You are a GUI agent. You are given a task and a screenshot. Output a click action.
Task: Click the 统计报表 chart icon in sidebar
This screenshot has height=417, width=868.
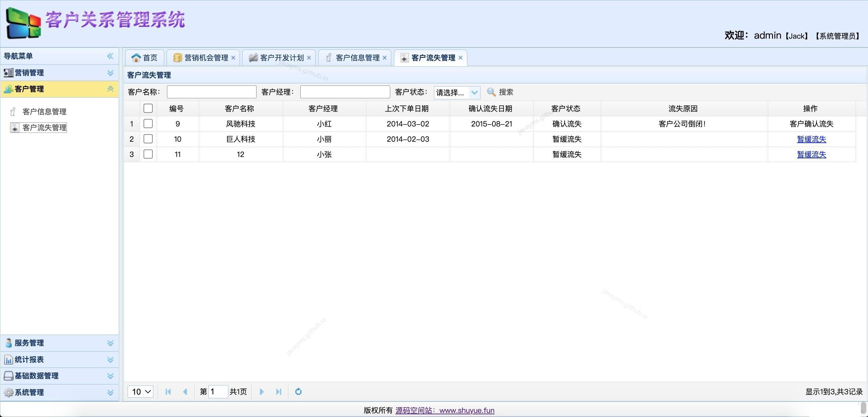click(x=8, y=359)
